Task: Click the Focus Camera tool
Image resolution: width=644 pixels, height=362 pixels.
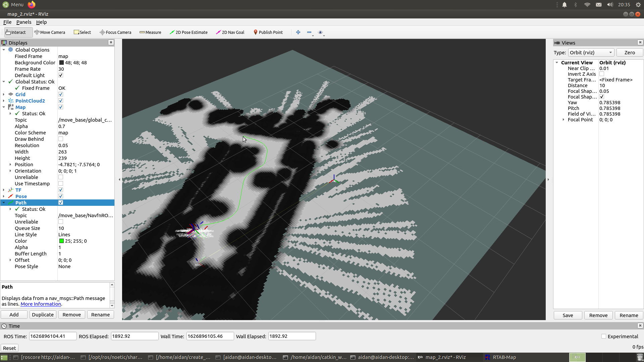Action: tap(115, 32)
